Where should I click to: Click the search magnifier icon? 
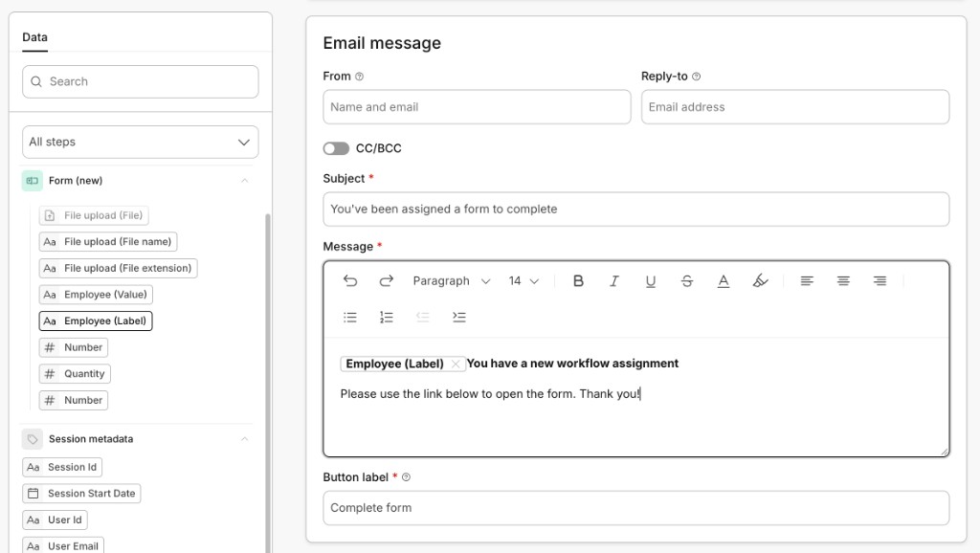(x=36, y=82)
